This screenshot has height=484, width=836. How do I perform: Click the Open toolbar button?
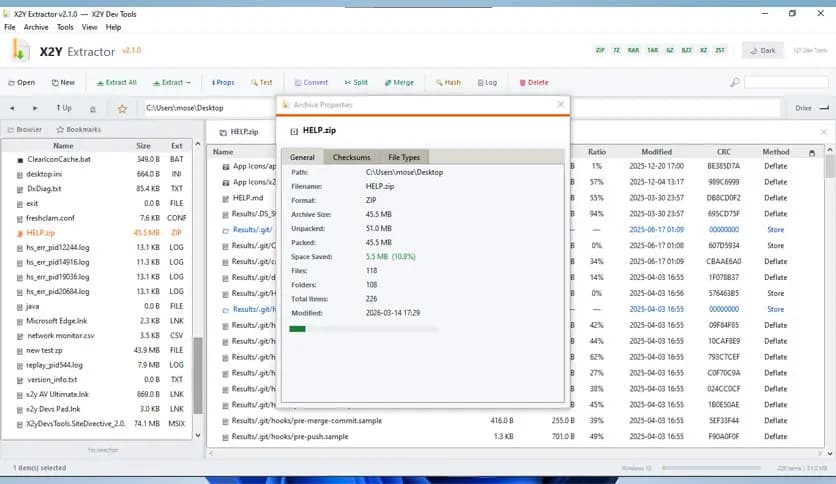pos(21,83)
